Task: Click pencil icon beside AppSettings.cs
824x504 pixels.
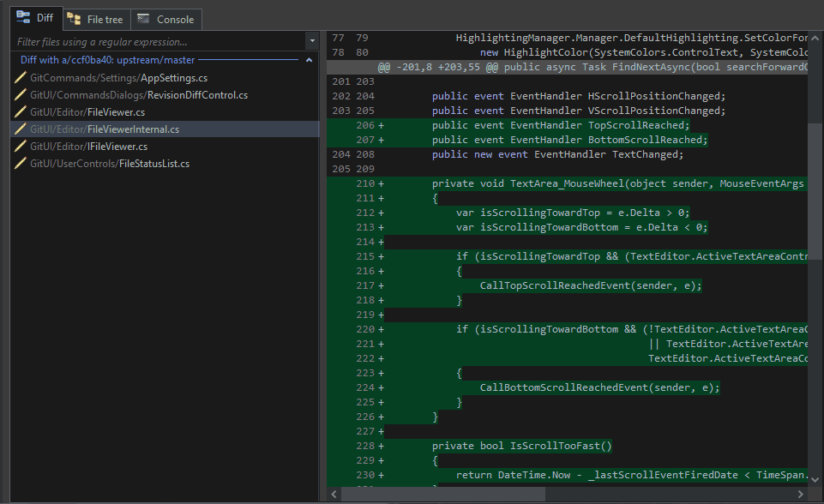Action: tap(21, 78)
